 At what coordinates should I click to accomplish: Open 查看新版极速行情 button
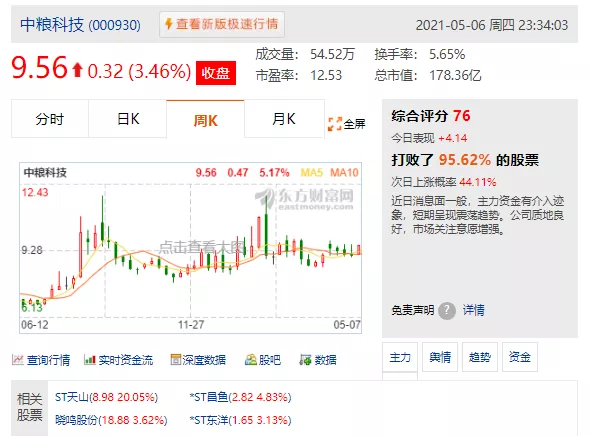point(222,24)
